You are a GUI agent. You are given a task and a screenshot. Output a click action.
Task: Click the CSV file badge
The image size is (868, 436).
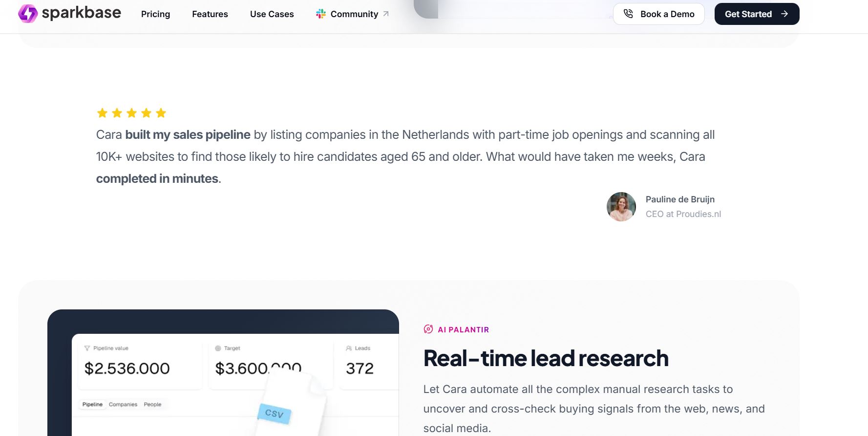(x=274, y=414)
